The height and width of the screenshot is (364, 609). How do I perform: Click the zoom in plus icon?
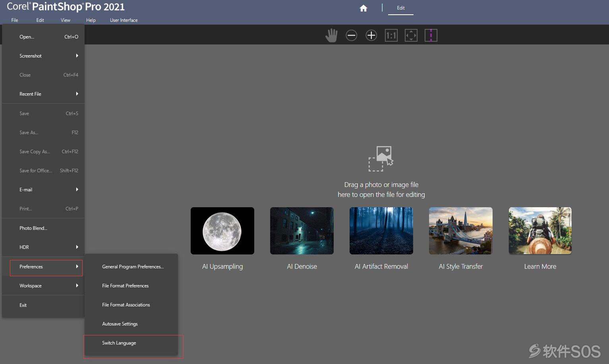click(371, 35)
